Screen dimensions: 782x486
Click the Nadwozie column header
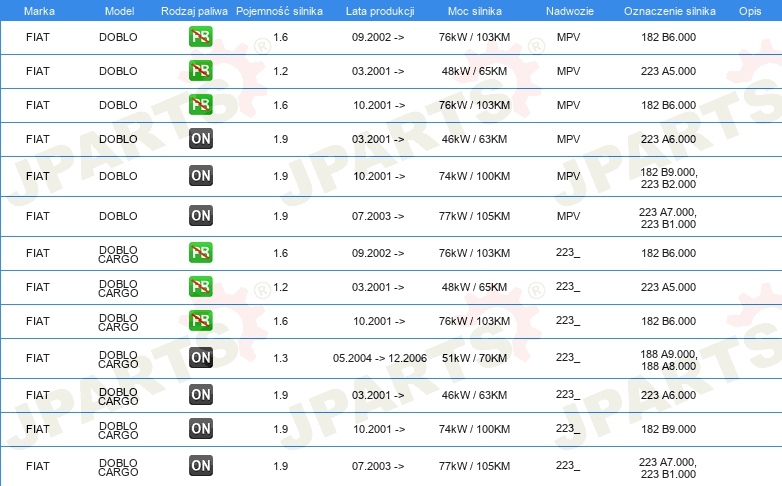tap(570, 11)
